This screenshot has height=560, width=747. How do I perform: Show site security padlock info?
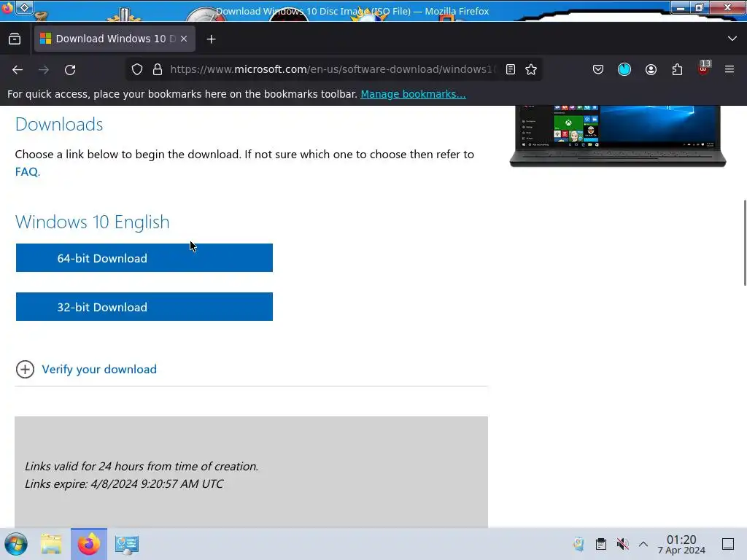[158, 69]
